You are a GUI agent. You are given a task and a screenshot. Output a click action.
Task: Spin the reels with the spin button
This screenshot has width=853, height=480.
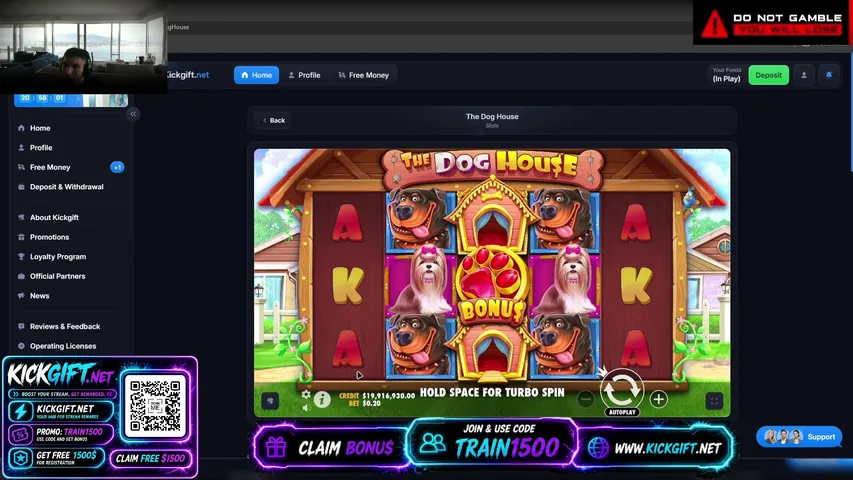(x=622, y=388)
